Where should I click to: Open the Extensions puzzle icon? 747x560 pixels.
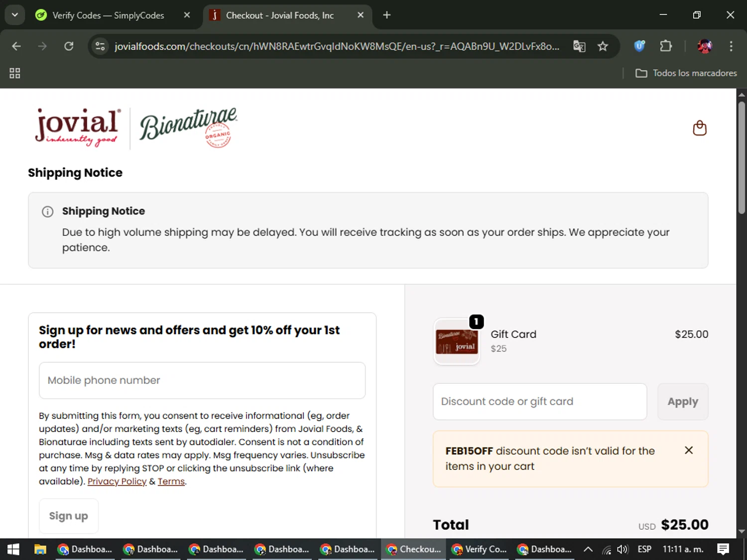[x=666, y=46]
